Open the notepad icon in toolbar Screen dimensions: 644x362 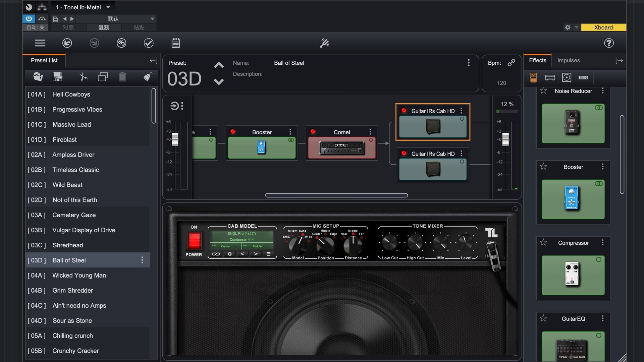[x=176, y=43]
